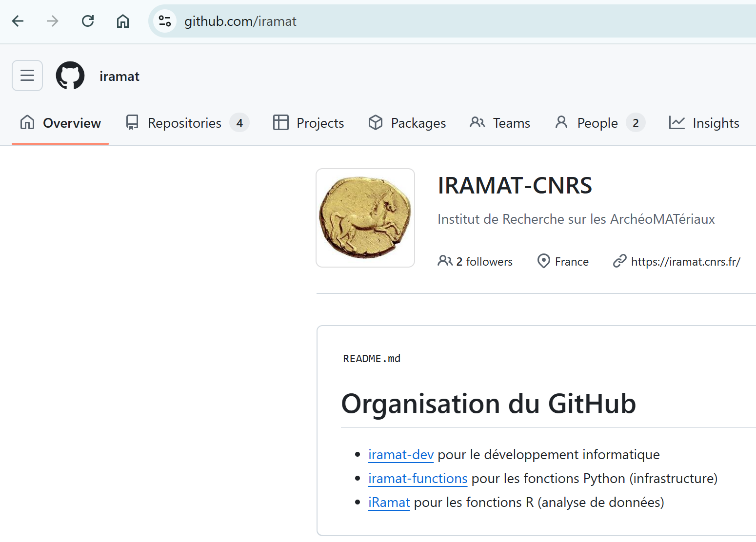Reload the page with the refresh icon
Screen dimensions: 756x542
(88, 21)
